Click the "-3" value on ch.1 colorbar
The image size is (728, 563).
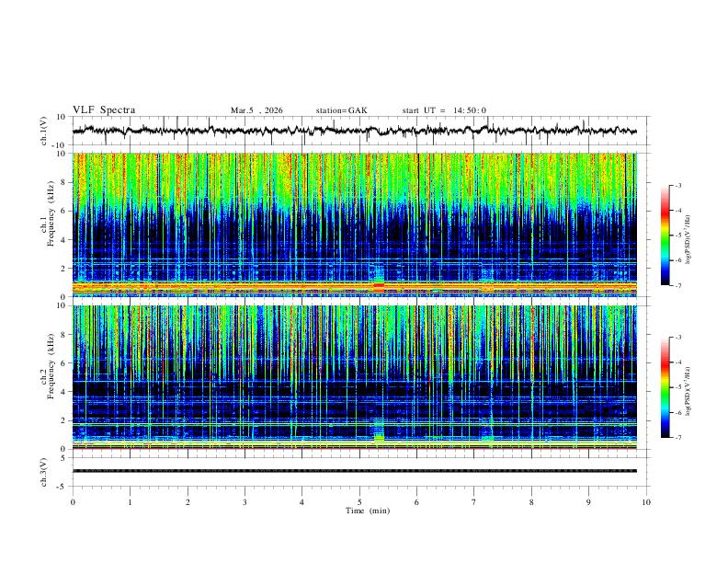coord(677,185)
